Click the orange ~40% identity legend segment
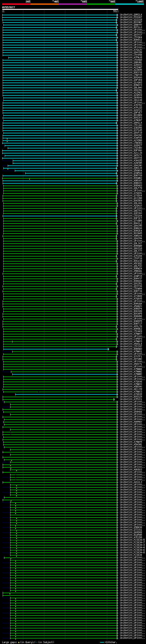 click(x=45, y=4)
